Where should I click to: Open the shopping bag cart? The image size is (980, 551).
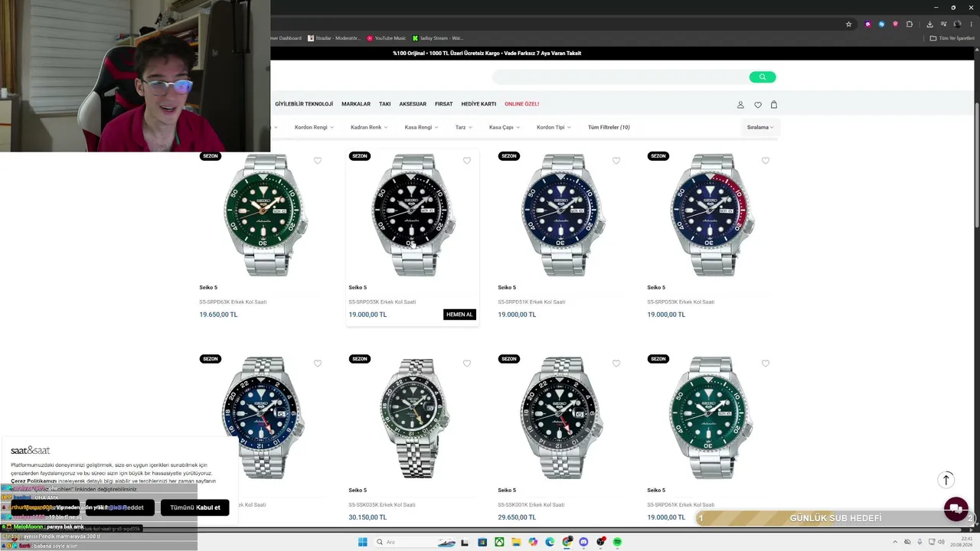click(773, 105)
